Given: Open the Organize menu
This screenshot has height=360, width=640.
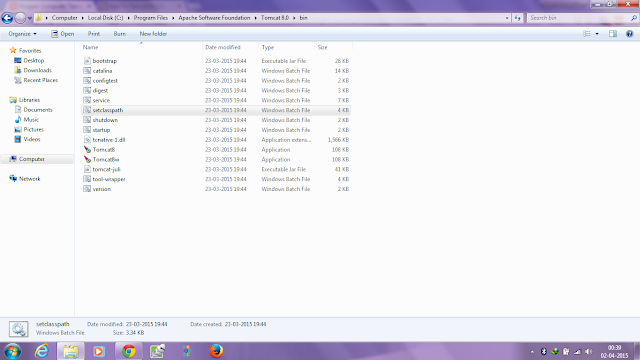Looking at the screenshot, I should click(x=22, y=34).
